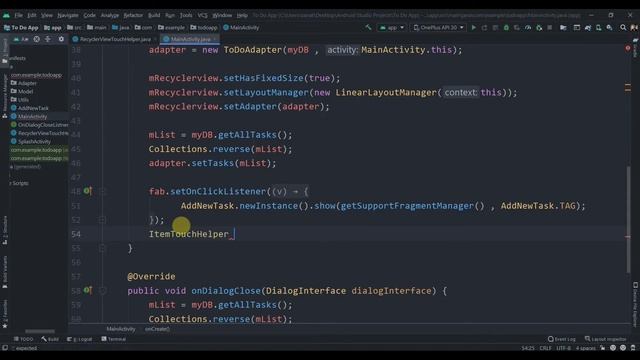Click the editor vertical scrollbar
The height and width of the screenshot is (360, 640).
[x=628, y=220]
